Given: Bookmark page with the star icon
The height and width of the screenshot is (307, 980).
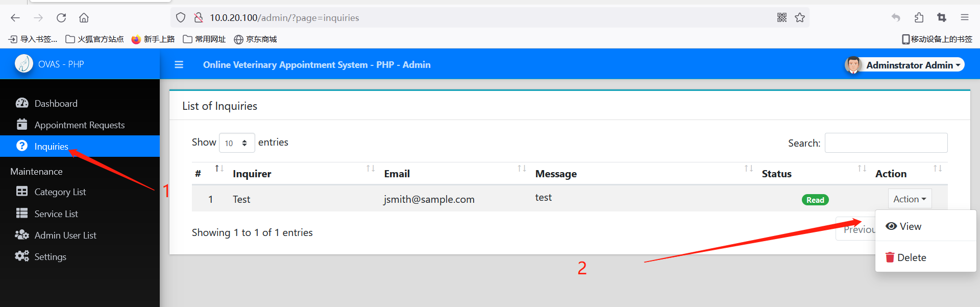Looking at the screenshot, I should [x=800, y=18].
